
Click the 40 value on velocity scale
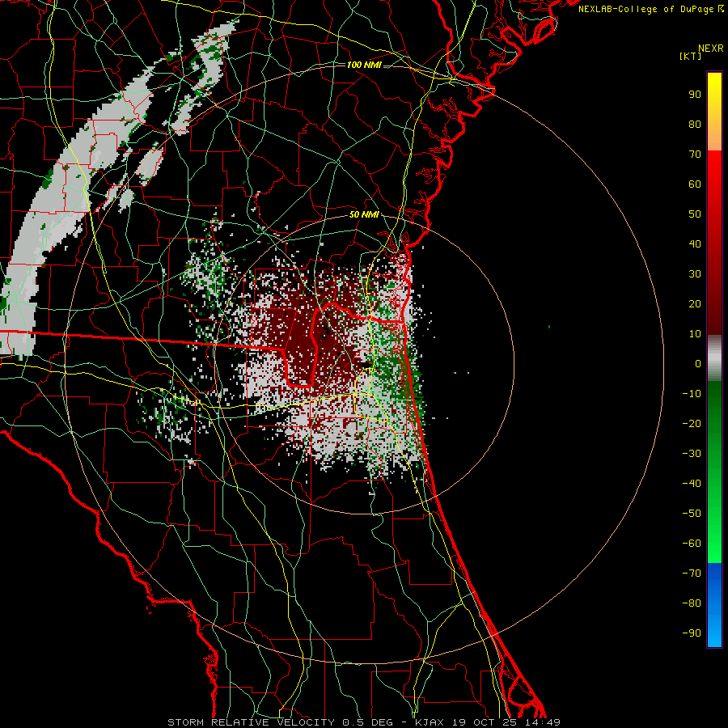point(695,243)
